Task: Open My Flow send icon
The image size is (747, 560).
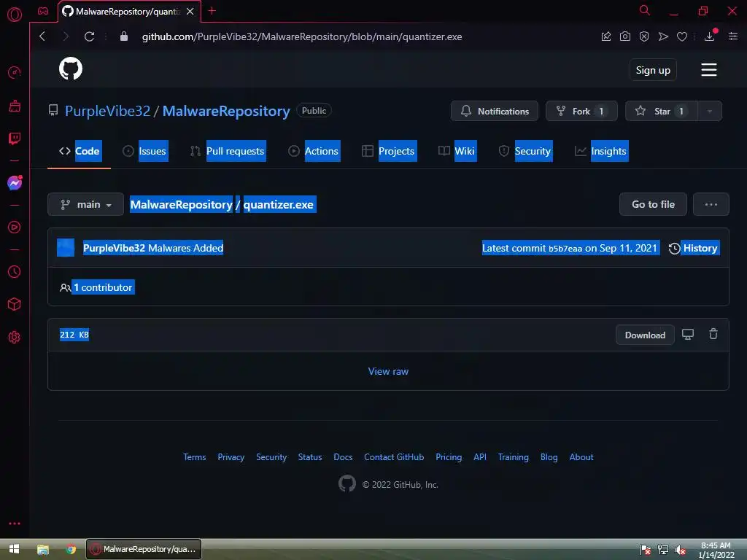Action: point(663,36)
